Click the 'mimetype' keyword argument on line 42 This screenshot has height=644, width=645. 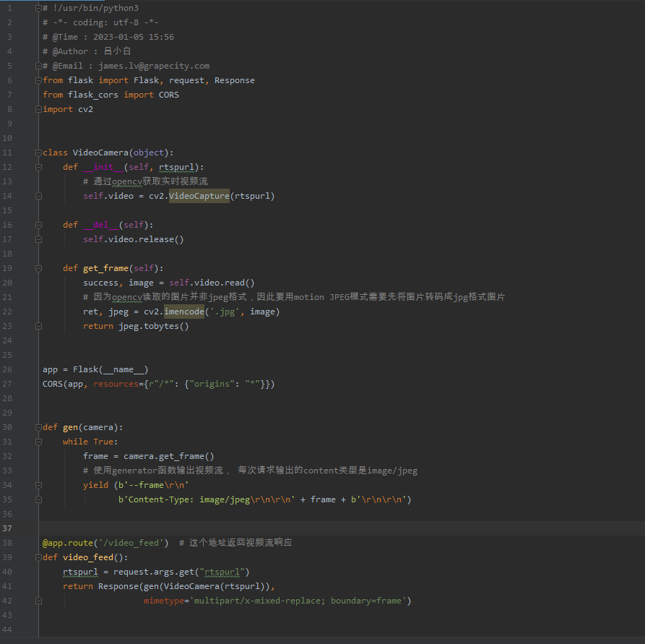click(x=164, y=601)
